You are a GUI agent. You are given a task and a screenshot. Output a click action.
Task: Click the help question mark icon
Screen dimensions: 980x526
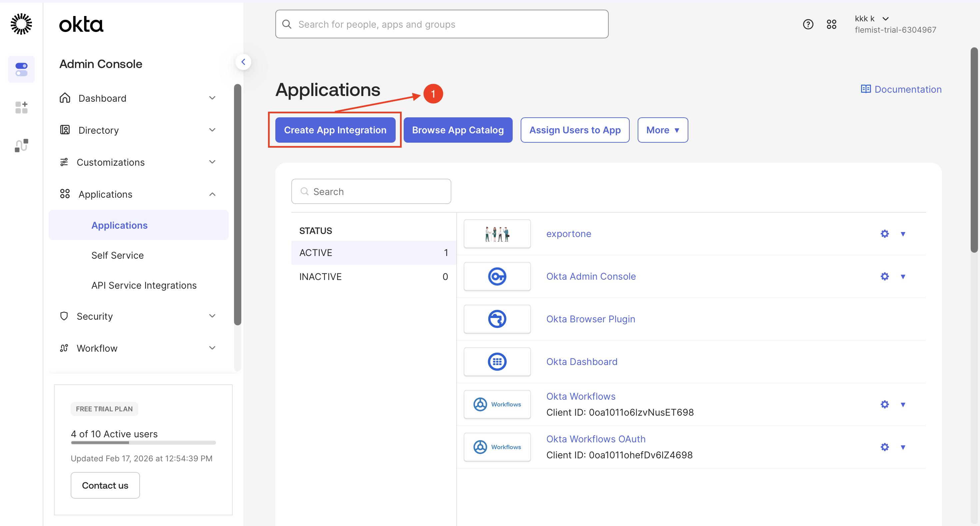tap(808, 24)
